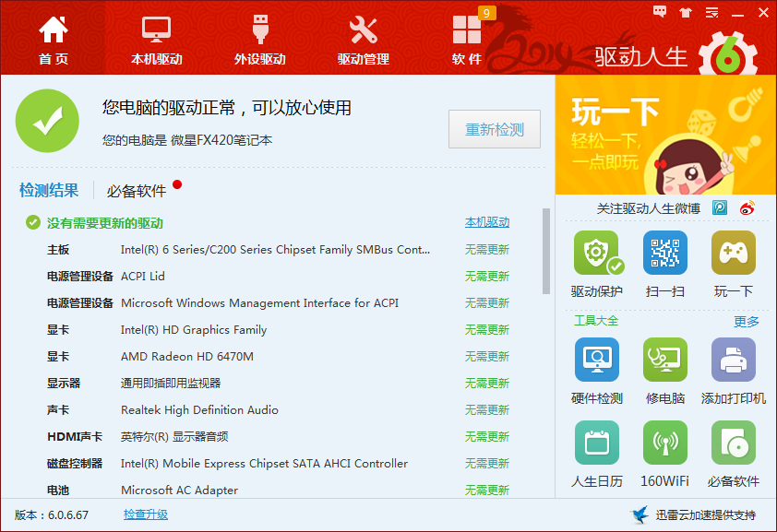Go to 驱动管理 tab

tap(364, 40)
